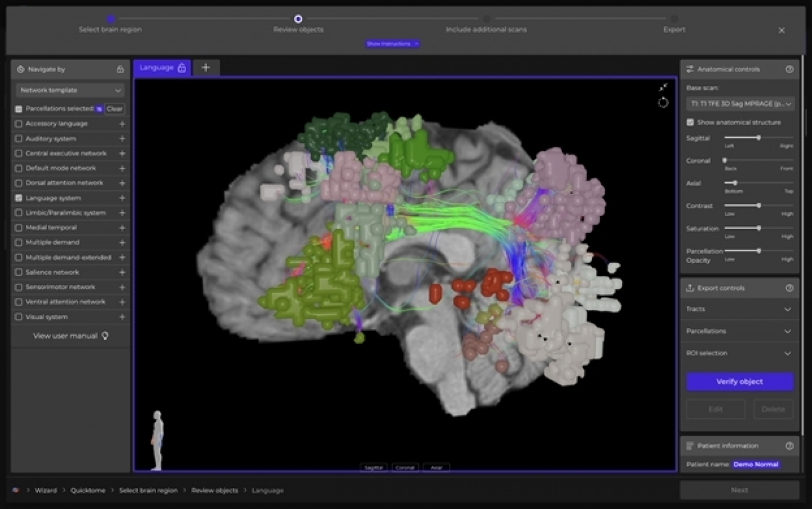Screen dimensions: 812x509
Task: Open the Network template dropdown
Action: click(x=69, y=90)
